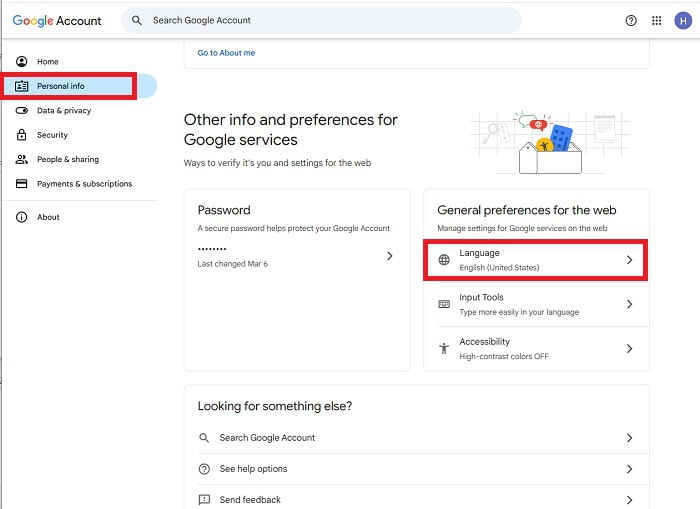Open People & sharing in sidebar
700x509 pixels.
(x=68, y=159)
